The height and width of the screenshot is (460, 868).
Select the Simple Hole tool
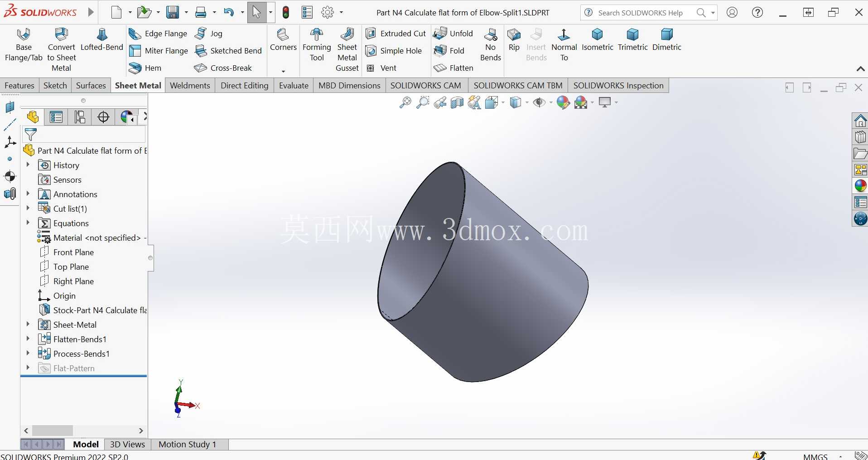(x=394, y=51)
